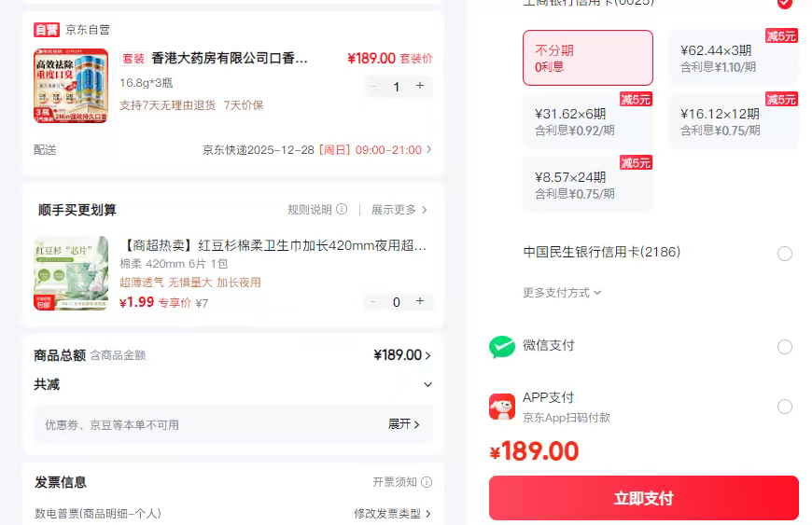Expand the 共减 discount section
The width and height of the screenshot is (812, 525).
427,384
